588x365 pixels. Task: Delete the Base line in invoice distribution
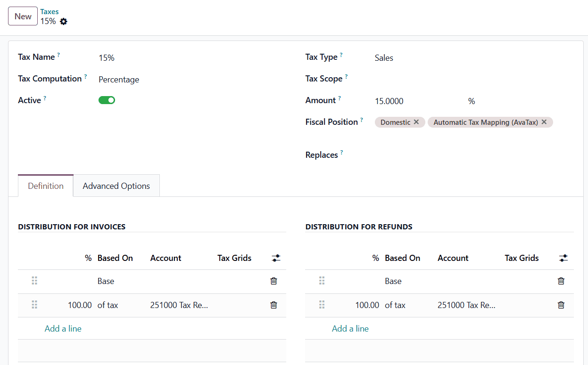[x=273, y=281]
